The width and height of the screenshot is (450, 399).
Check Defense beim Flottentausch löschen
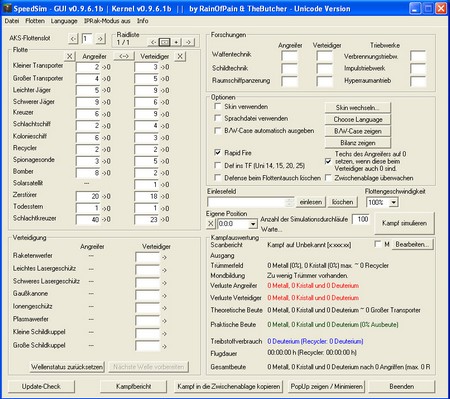click(218, 178)
